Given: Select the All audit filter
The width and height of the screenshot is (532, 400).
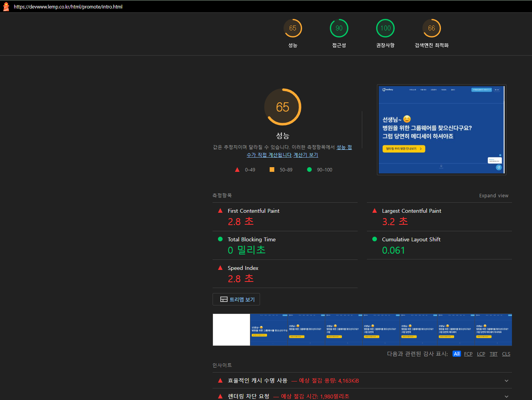Looking at the screenshot, I should point(457,354).
